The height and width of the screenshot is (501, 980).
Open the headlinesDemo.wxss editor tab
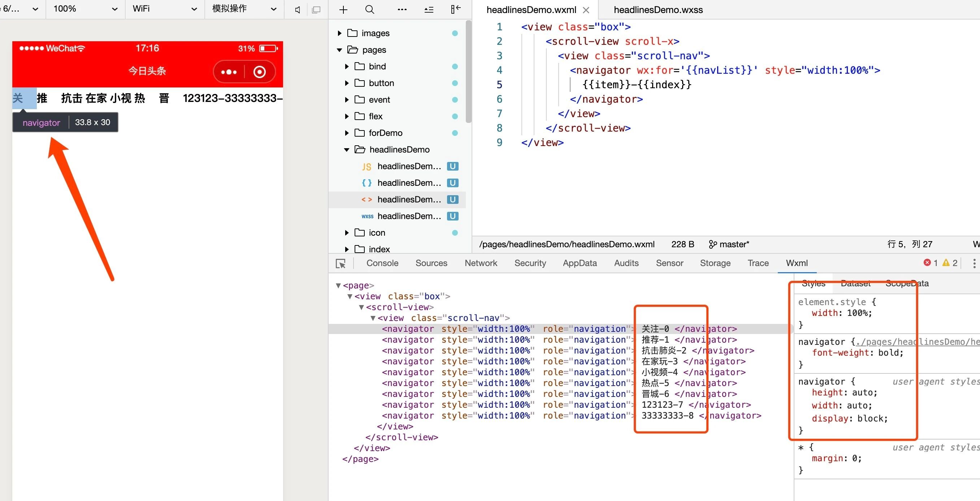coord(658,10)
